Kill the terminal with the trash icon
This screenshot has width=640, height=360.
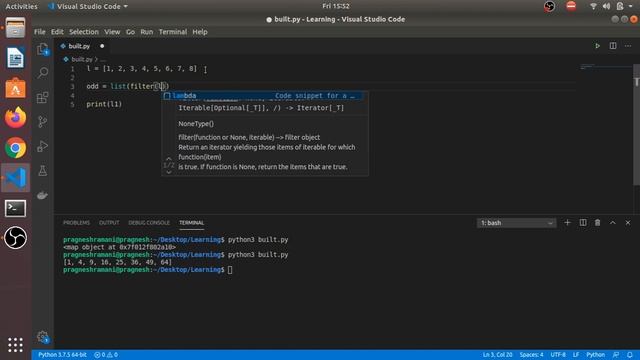coord(598,222)
